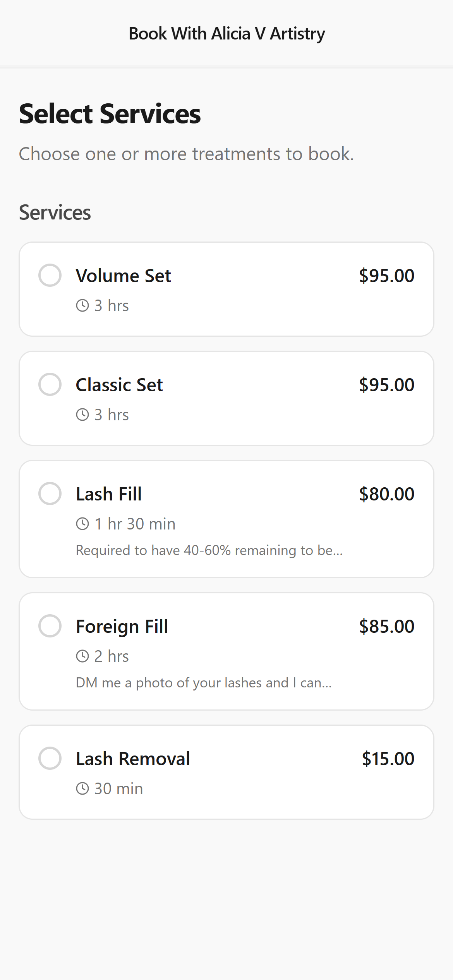Select the Classic Set radio button

click(50, 384)
